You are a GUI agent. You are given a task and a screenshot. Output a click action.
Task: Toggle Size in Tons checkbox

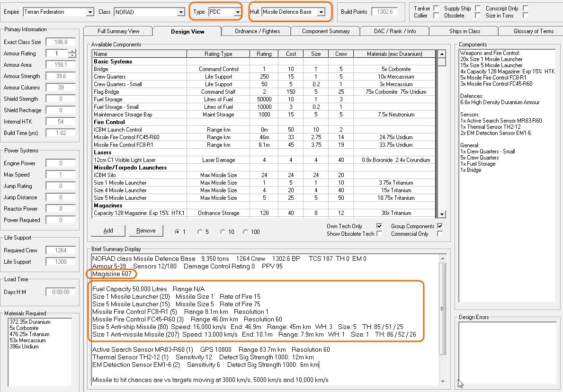(525, 16)
